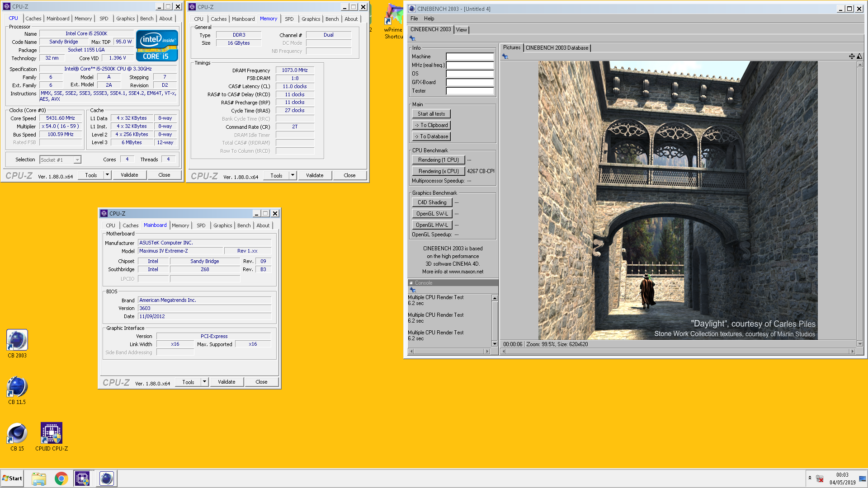
Task: Open the title bar icon menu of the CPU-Z Memory window
Action: [192, 7]
